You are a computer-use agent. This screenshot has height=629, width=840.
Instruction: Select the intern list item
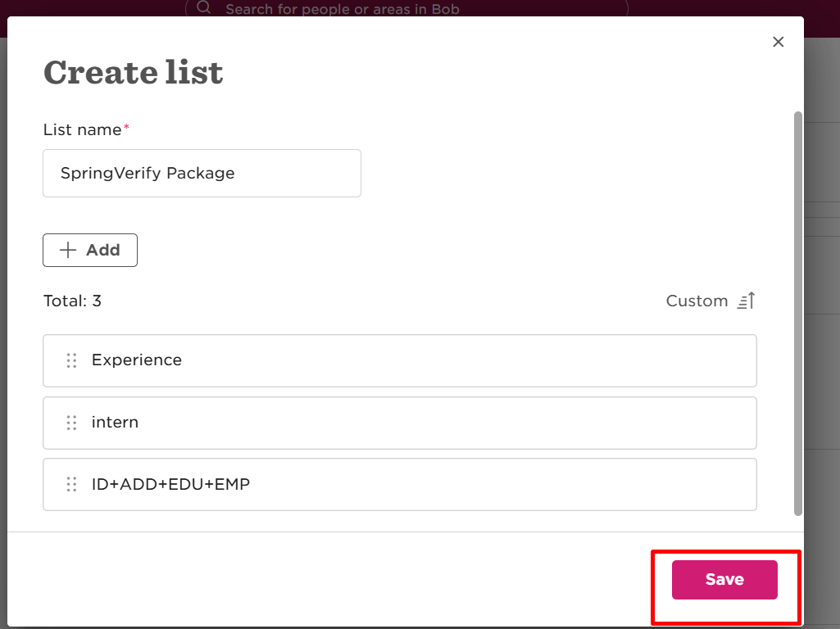click(400, 423)
